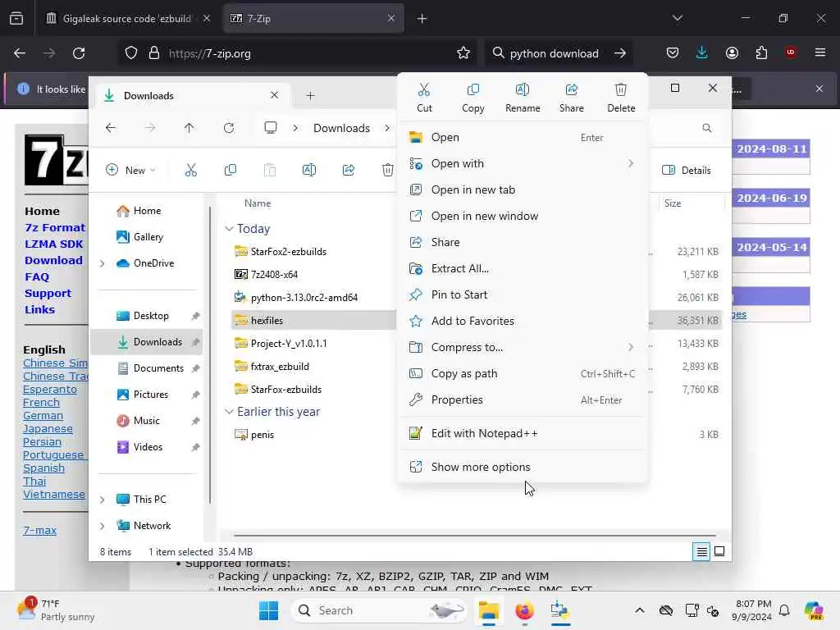Select Open in new window
Viewport: 840px width, 630px height.
coord(523,216)
